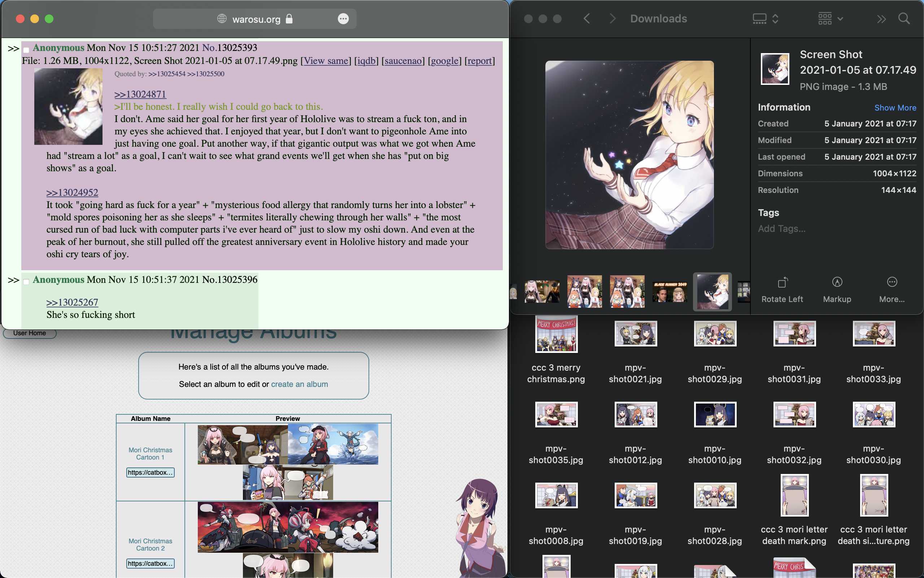This screenshot has width=924, height=578.
Task: Click the catbox URL field for Cartoon 2
Action: 151,564
